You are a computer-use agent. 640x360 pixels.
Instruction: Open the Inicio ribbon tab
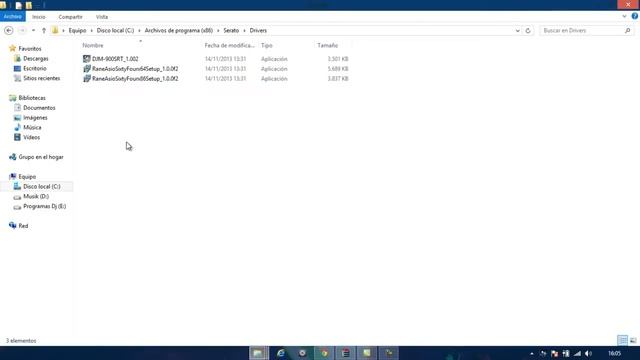(39, 17)
